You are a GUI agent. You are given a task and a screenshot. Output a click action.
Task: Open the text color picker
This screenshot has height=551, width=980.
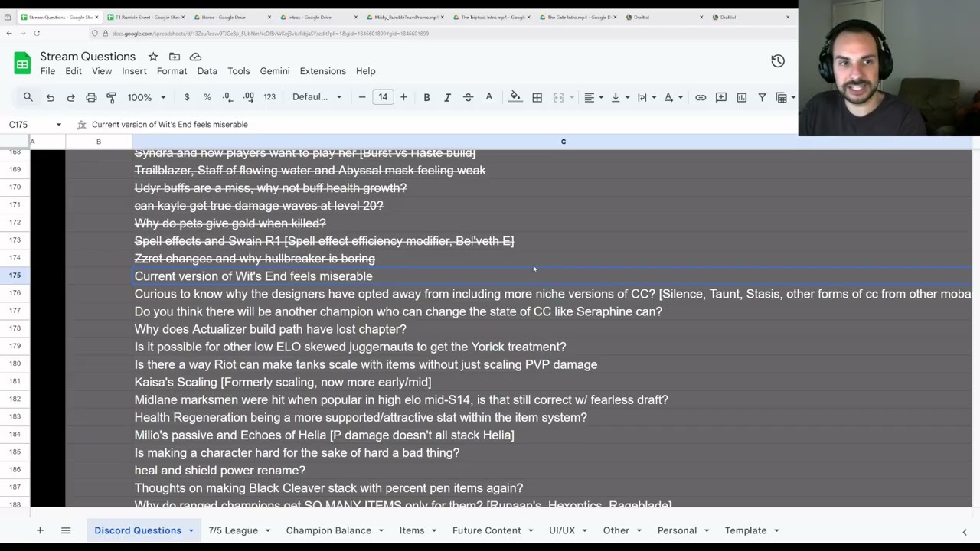[488, 97]
